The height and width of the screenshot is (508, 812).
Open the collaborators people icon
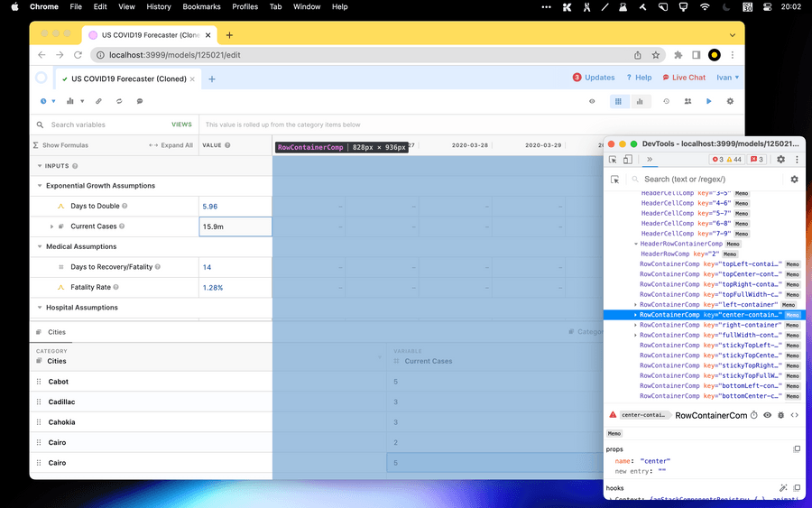(687, 102)
